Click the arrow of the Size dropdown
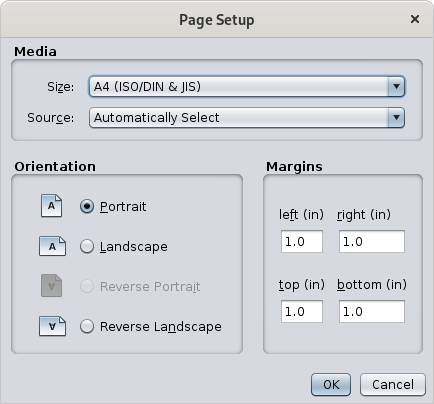This screenshot has height=404, width=434. [396, 87]
